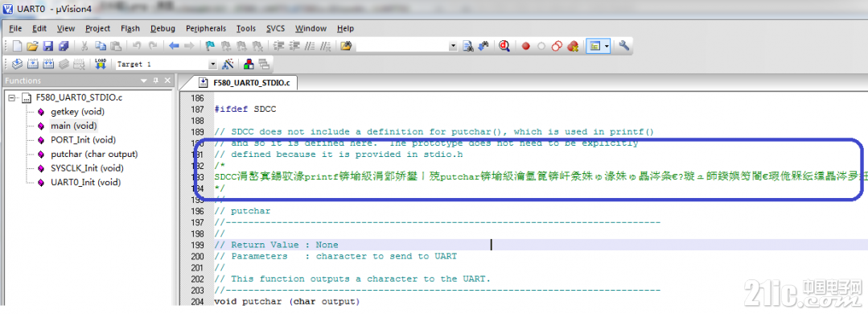Save the current file
The image size is (868, 314).
(x=48, y=46)
